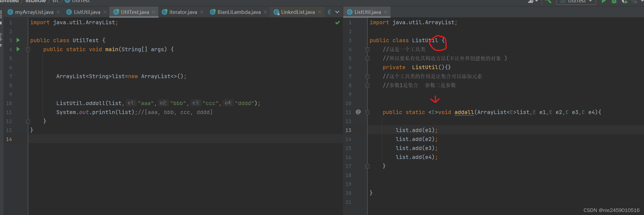The height and width of the screenshot is (215, 644).
Task: Toggle the comment fold marker on line 8 in ListUtil
Action: tap(367, 85)
